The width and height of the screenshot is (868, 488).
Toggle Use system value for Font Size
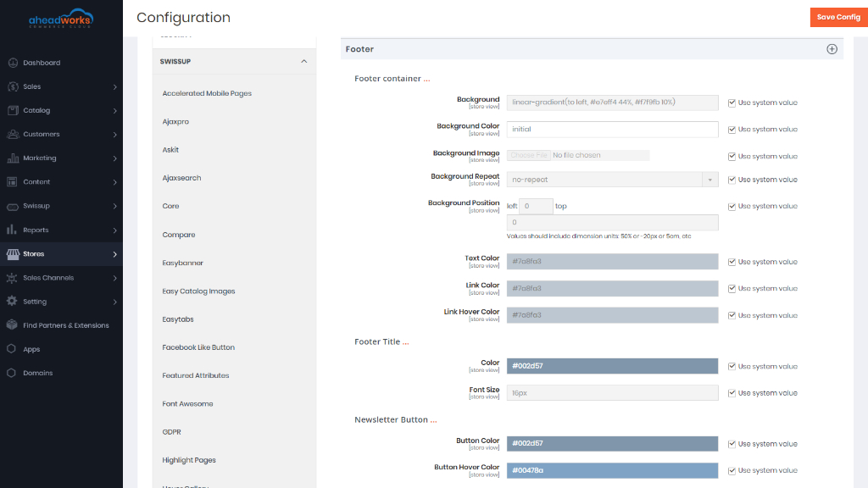[732, 393]
